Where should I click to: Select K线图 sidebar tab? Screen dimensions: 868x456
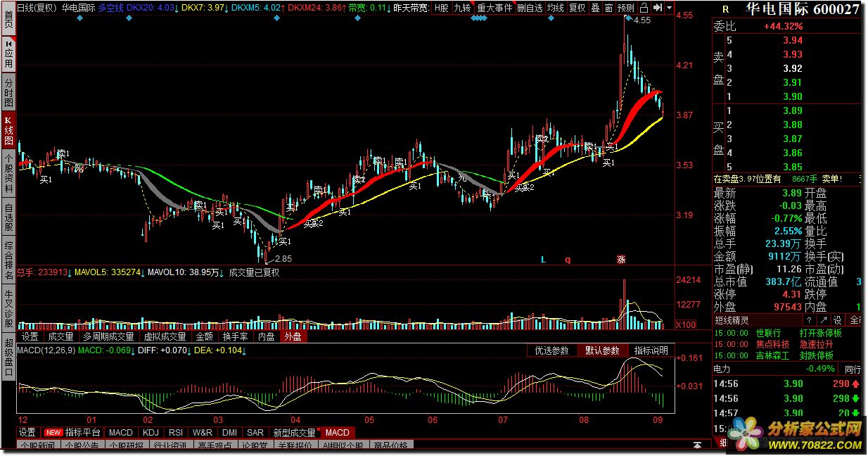8,128
